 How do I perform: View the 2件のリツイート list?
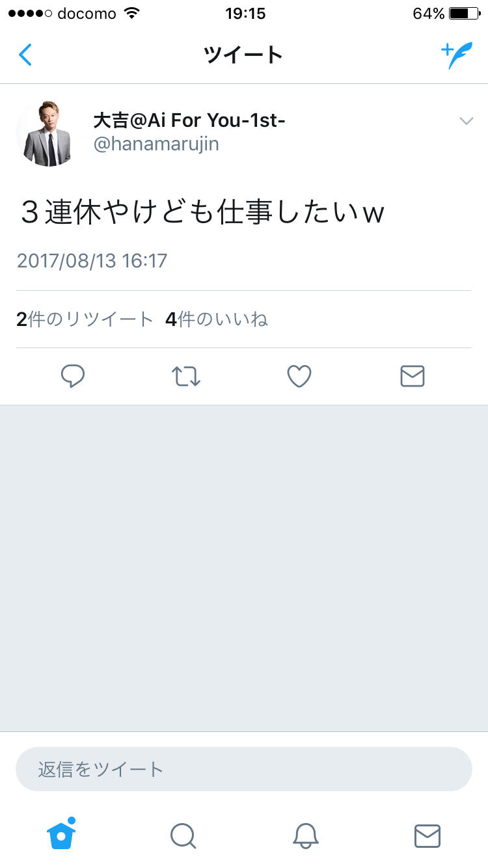point(85,319)
